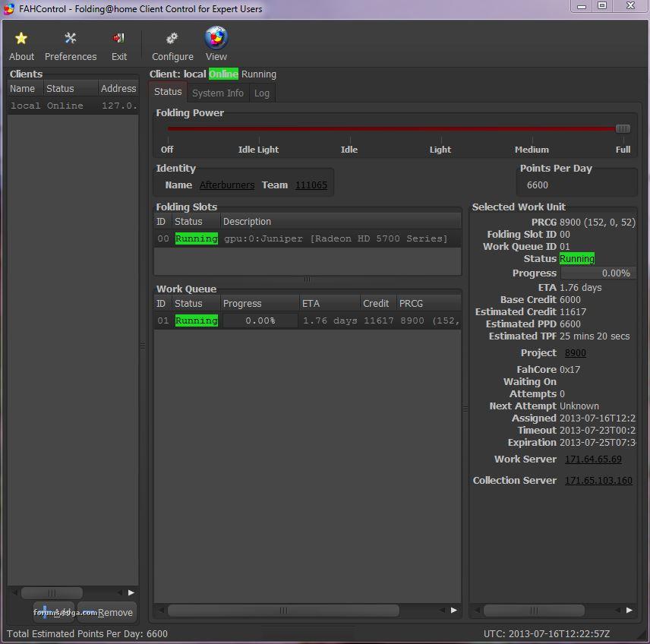Open the project 8900 link

(x=576, y=353)
